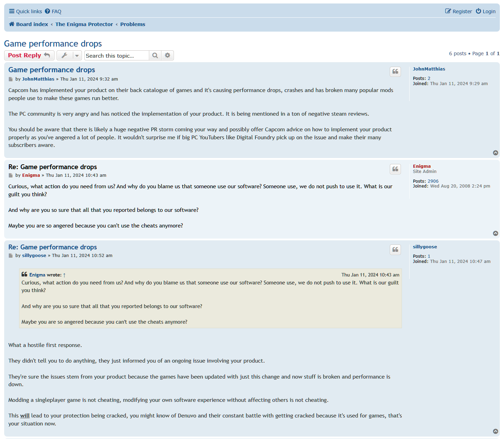This screenshot has height=439, width=504.
Task: Open Enigma's Re: Game performance drops title
Action: [x=52, y=167]
